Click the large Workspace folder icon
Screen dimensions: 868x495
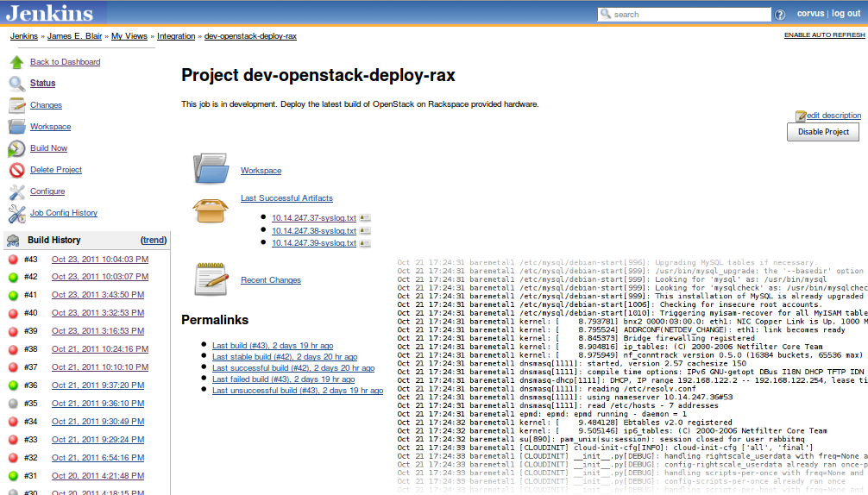(211, 169)
